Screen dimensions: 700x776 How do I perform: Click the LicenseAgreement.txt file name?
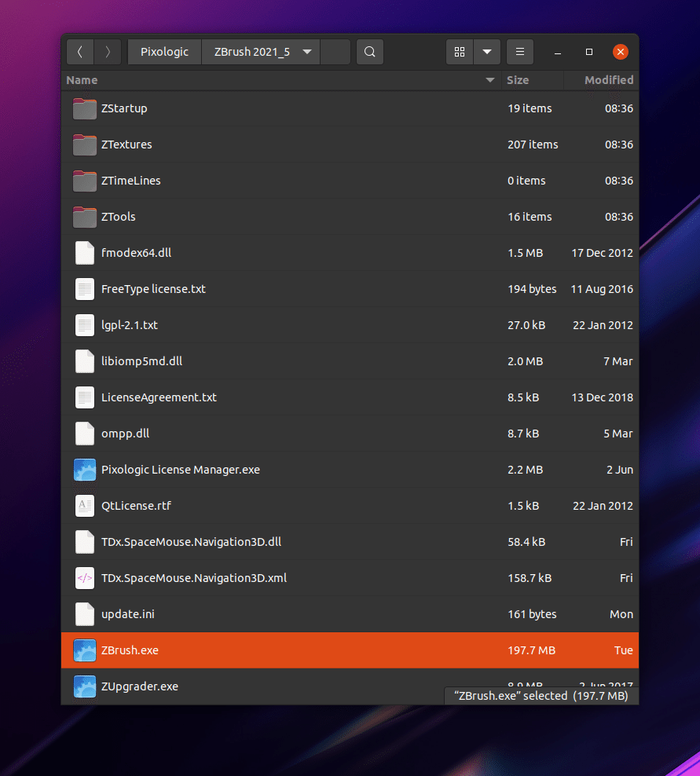159,397
